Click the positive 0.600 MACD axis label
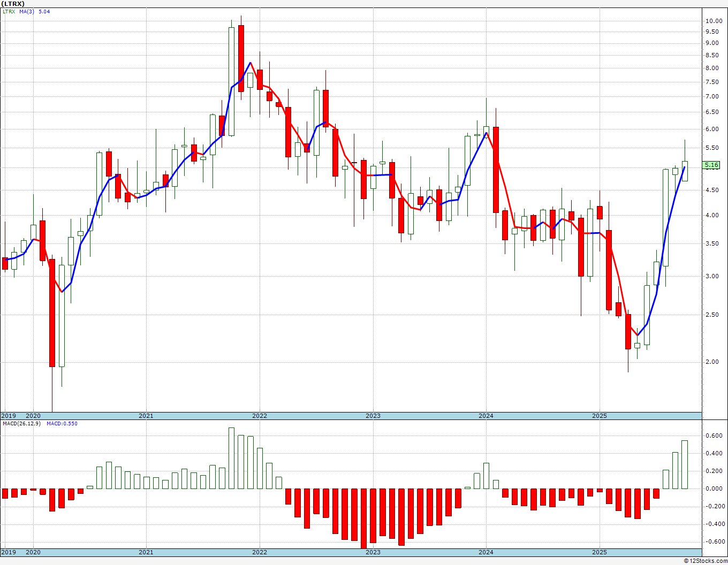 click(714, 436)
